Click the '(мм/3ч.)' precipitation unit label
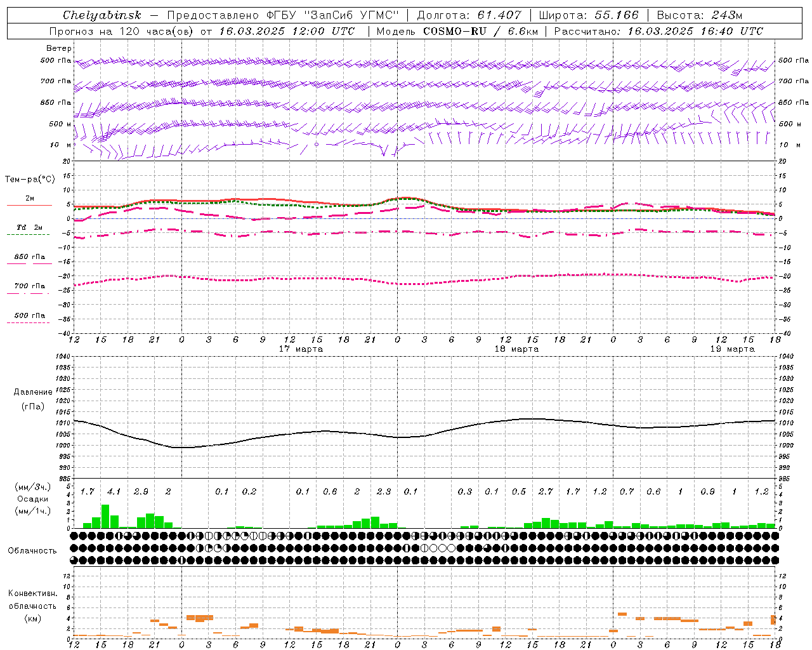This screenshot has height=650, width=812. click(33, 487)
